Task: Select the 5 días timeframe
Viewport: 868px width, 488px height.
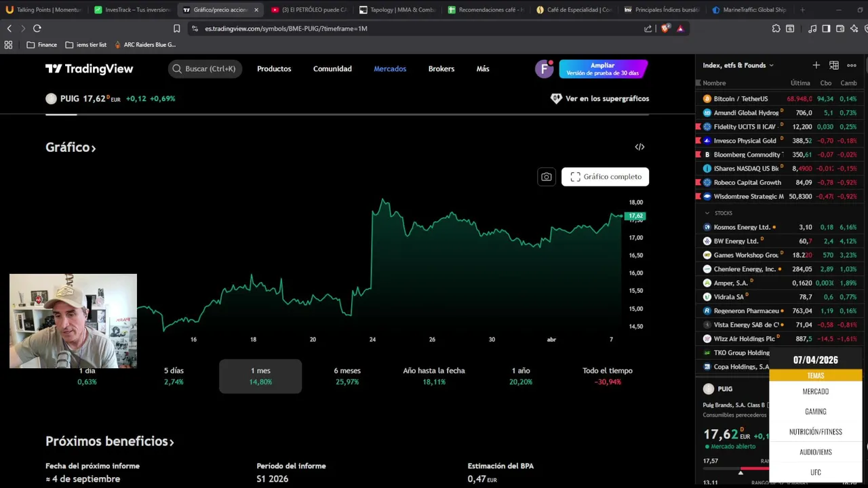Action: pyautogui.click(x=174, y=376)
